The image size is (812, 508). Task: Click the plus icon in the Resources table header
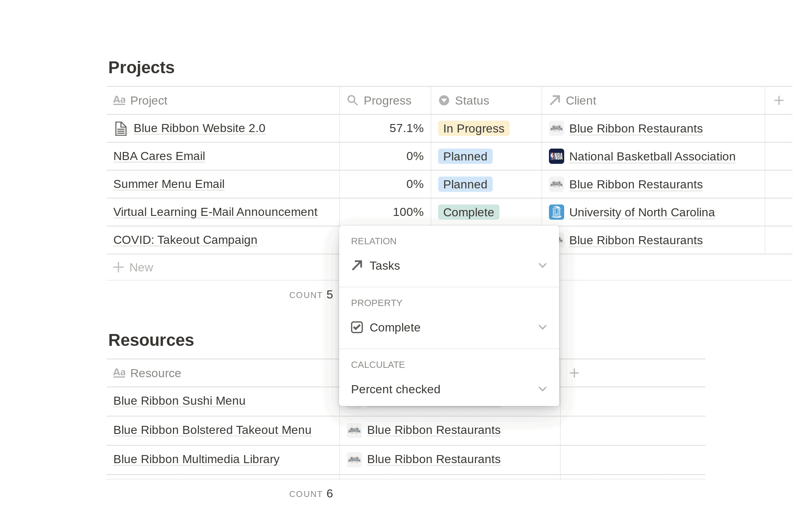pyautogui.click(x=574, y=373)
